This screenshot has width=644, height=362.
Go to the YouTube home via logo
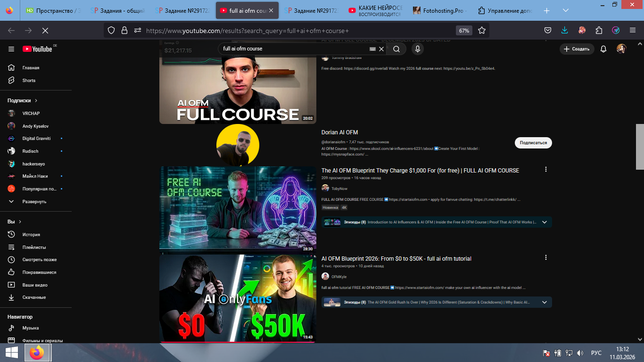click(37, 49)
